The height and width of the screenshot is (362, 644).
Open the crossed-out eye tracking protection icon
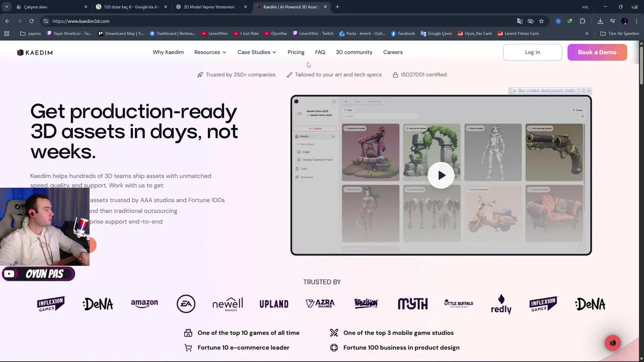coord(530,21)
